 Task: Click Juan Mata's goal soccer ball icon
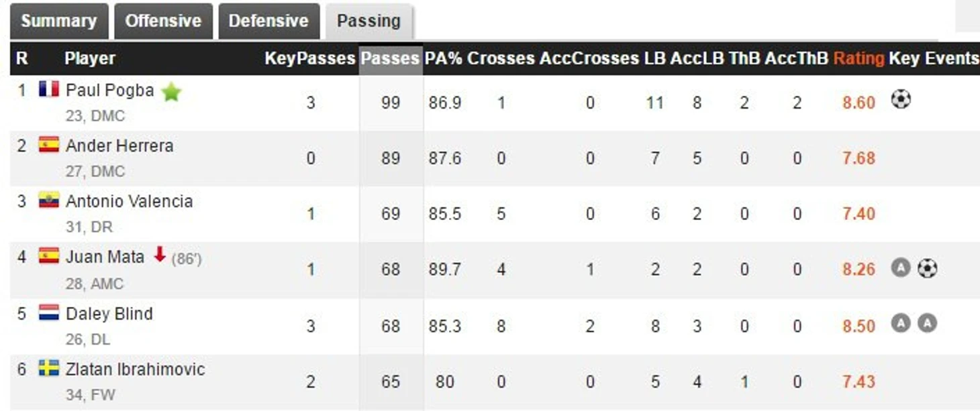click(927, 268)
